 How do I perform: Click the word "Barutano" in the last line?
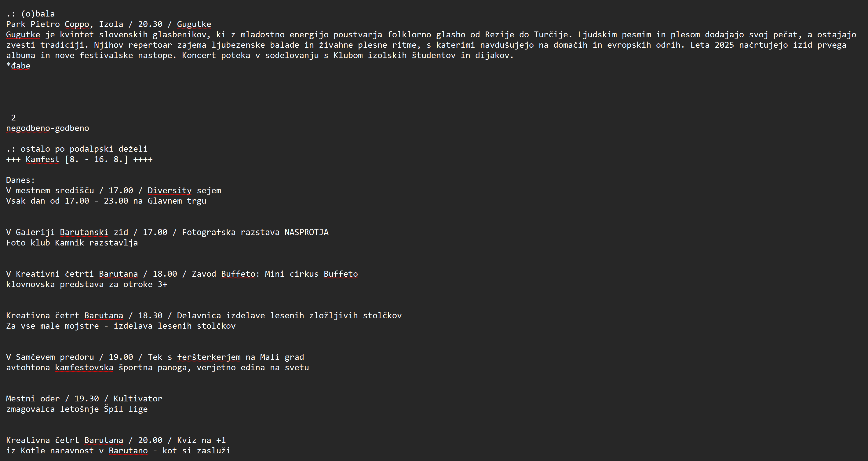pos(128,451)
